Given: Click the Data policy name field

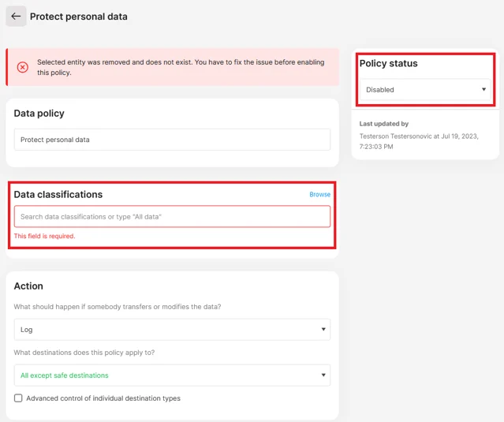Looking at the screenshot, I should 171,140.
